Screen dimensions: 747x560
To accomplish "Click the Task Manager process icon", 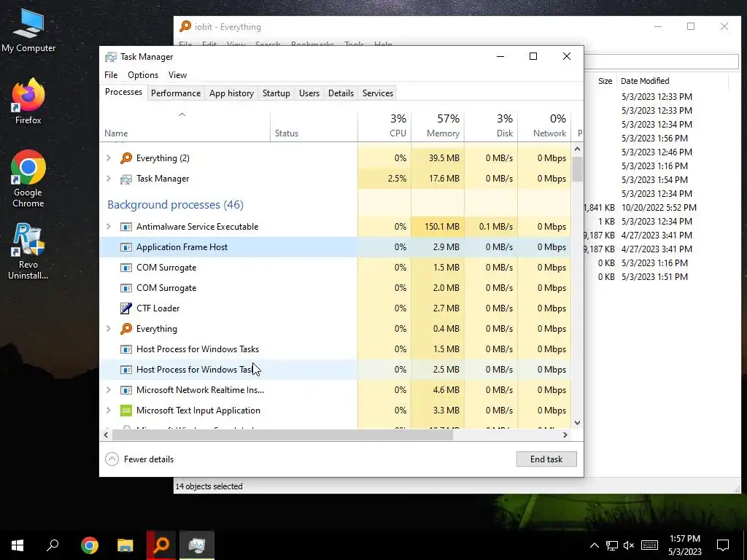I will click(x=125, y=179).
